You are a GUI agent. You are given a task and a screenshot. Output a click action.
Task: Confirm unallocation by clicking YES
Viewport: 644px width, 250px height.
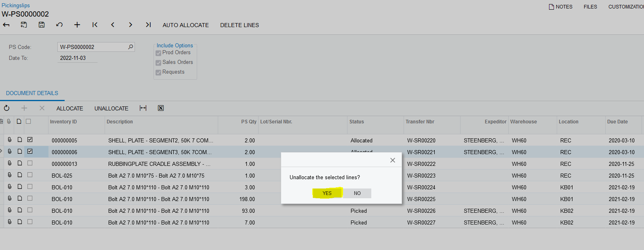[327, 193]
